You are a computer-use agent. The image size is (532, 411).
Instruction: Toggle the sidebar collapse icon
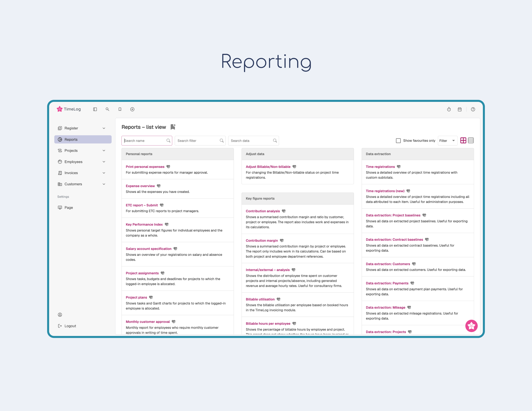tap(95, 109)
